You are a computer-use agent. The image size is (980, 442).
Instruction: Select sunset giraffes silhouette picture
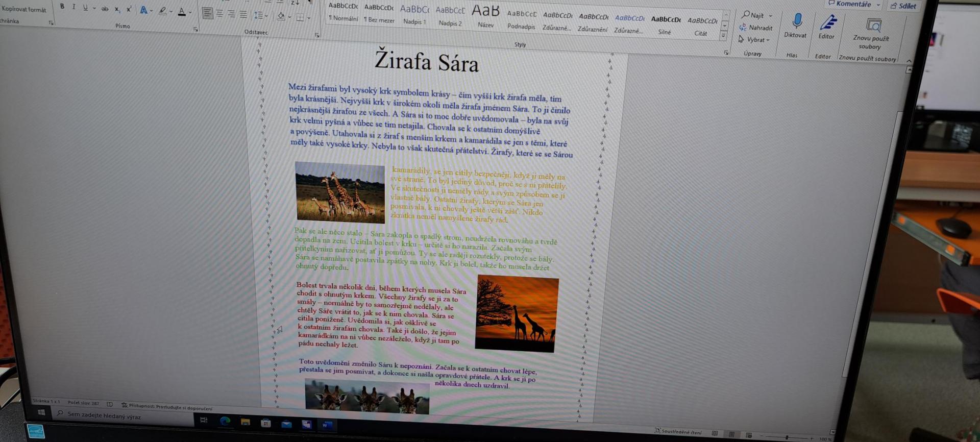coord(517,313)
